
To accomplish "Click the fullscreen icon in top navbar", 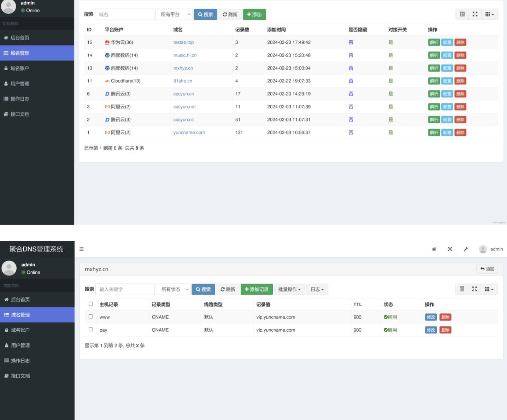I will click(450, 249).
